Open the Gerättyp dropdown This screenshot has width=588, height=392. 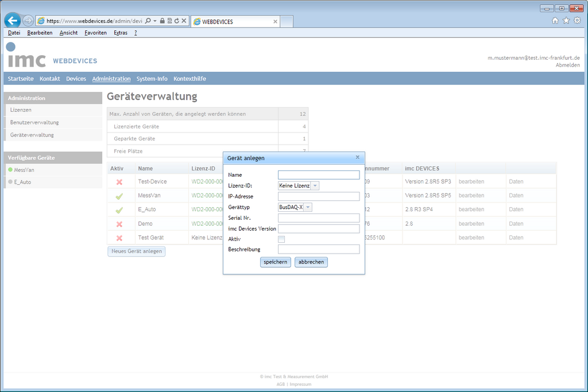(308, 207)
